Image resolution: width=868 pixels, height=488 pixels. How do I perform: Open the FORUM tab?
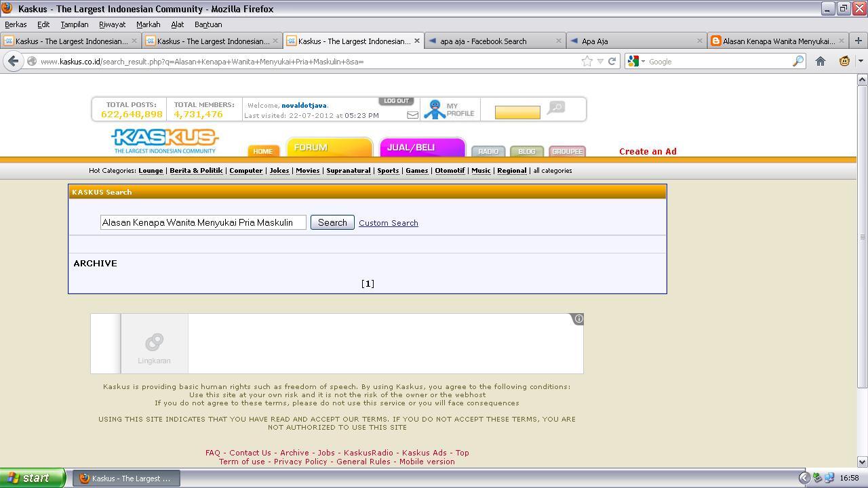pyautogui.click(x=330, y=147)
